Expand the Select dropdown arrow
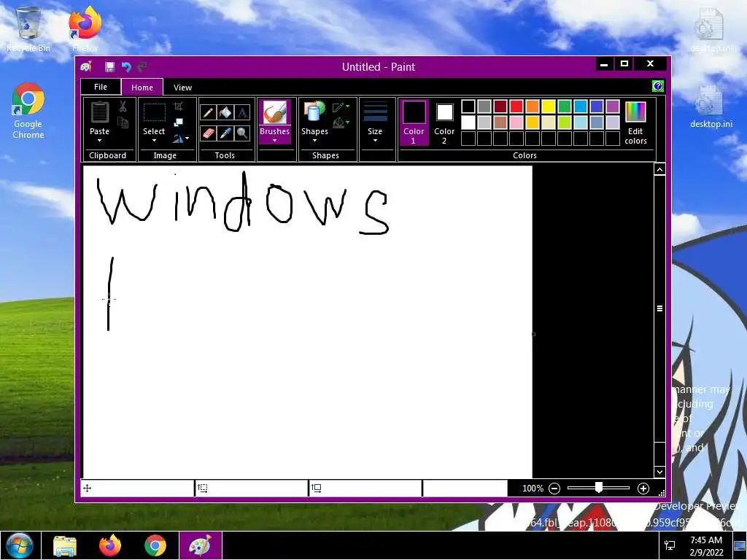This screenshot has height=560, width=747. coord(154,141)
